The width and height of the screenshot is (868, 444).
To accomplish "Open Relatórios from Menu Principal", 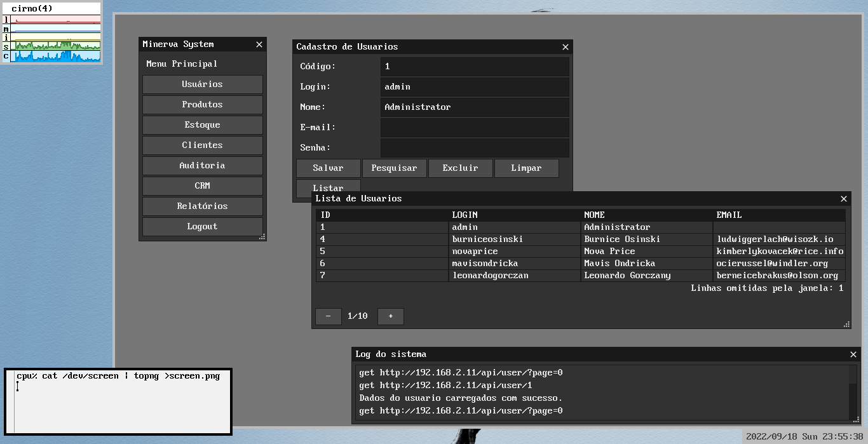I will 202,206.
